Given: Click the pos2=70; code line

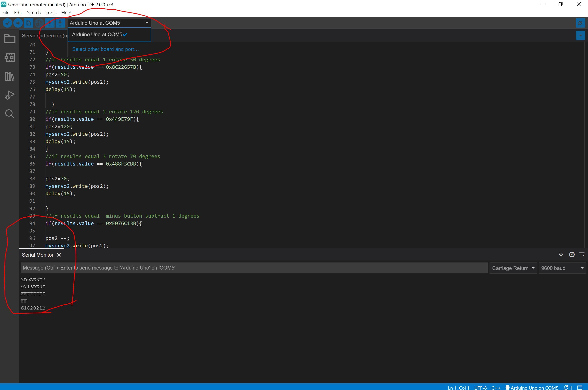Looking at the screenshot, I should [x=57, y=179].
